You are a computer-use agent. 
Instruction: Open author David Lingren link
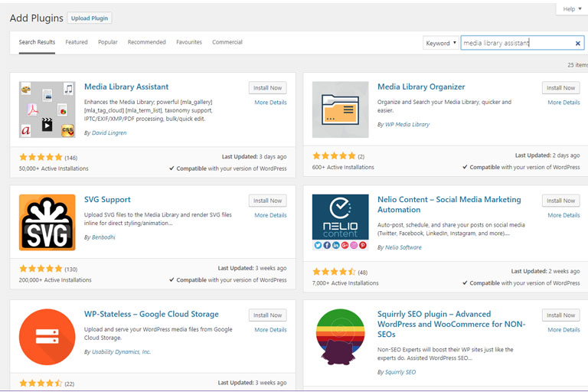coord(109,132)
